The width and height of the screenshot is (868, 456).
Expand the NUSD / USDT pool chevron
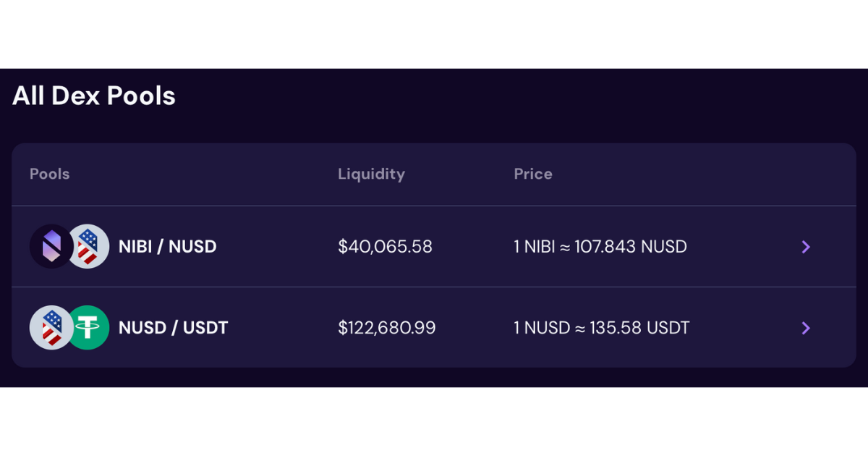[x=806, y=328]
